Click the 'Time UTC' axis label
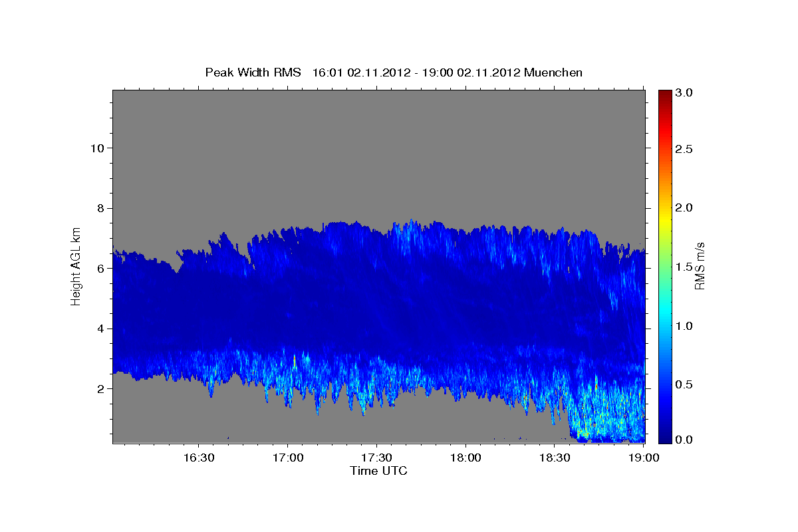 coord(378,471)
